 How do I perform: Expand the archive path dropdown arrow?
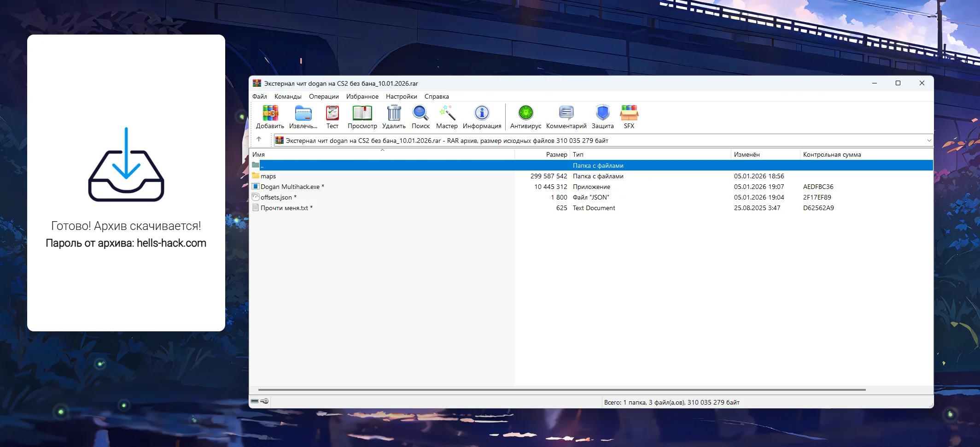pos(928,141)
